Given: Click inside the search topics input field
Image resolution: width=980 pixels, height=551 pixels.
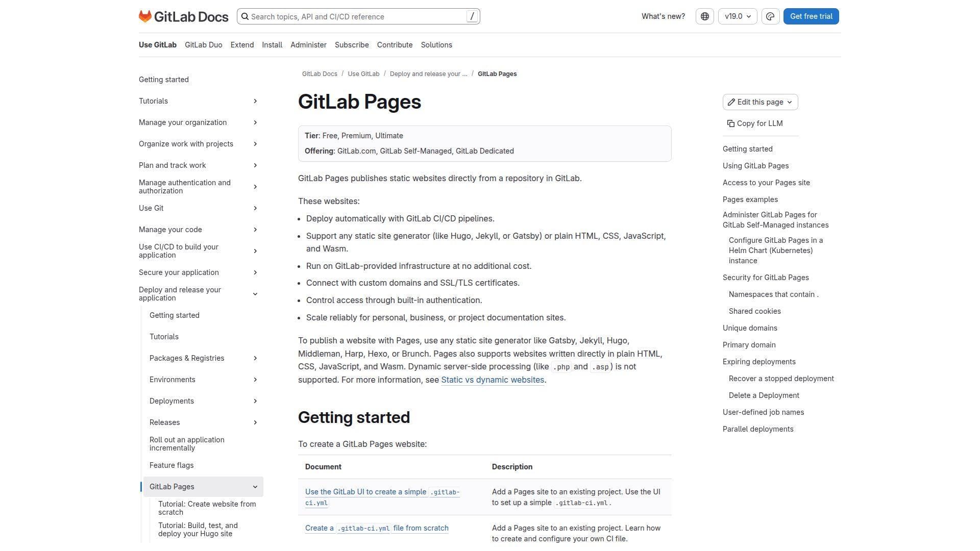Looking at the screenshot, I should (357, 16).
